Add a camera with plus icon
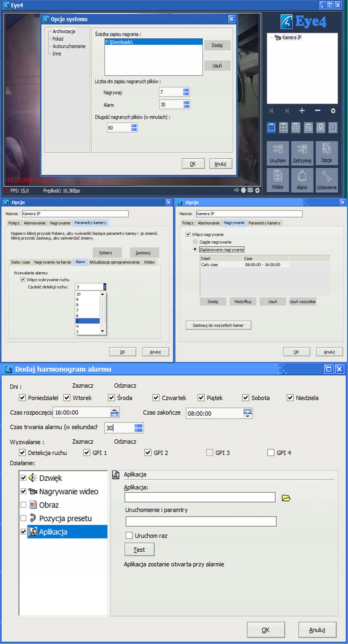 302,111
